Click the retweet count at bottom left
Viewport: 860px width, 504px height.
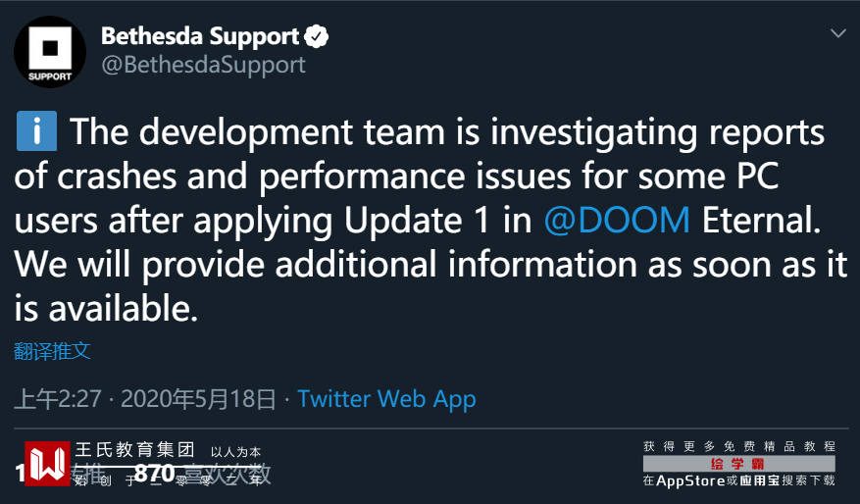pos(20,474)
